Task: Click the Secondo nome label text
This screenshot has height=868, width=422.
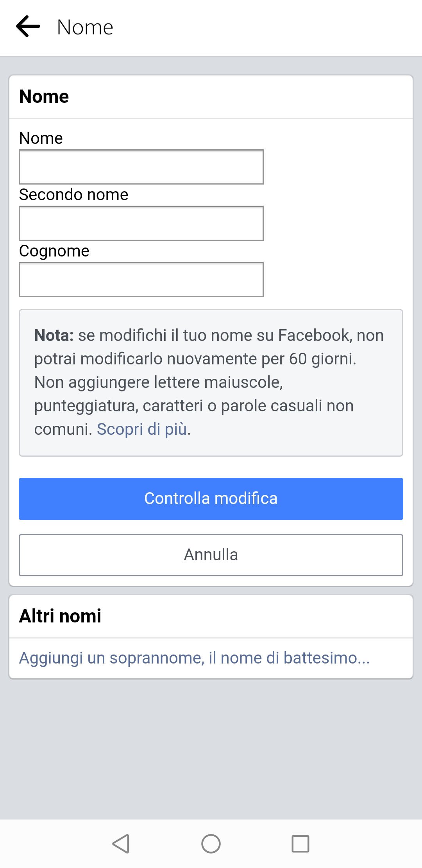Action: [x=73, y=194]
